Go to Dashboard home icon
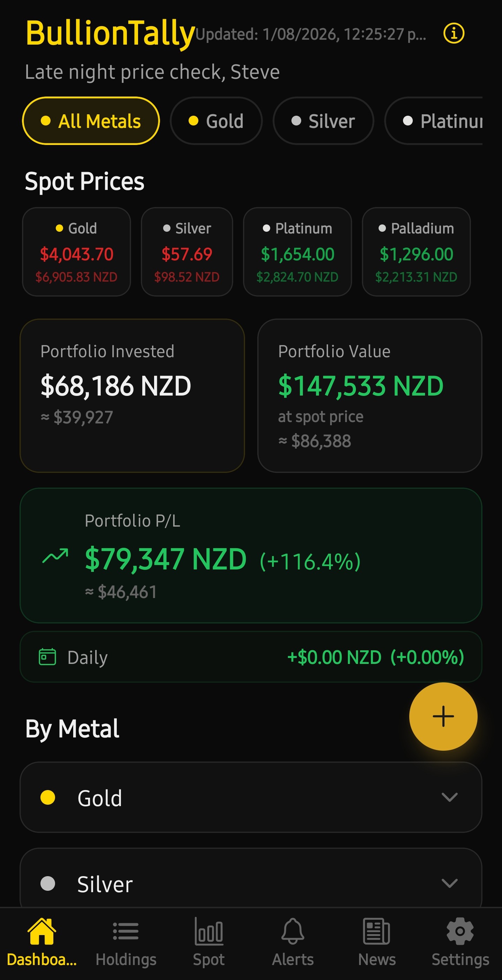 (x=42, y=931)
